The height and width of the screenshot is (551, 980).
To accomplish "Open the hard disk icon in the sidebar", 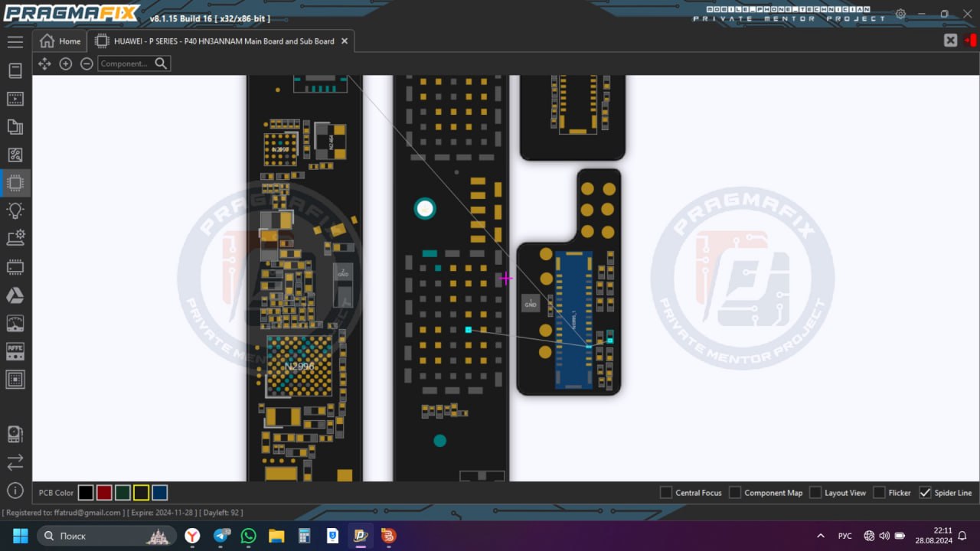I will (x=15, y=435).
